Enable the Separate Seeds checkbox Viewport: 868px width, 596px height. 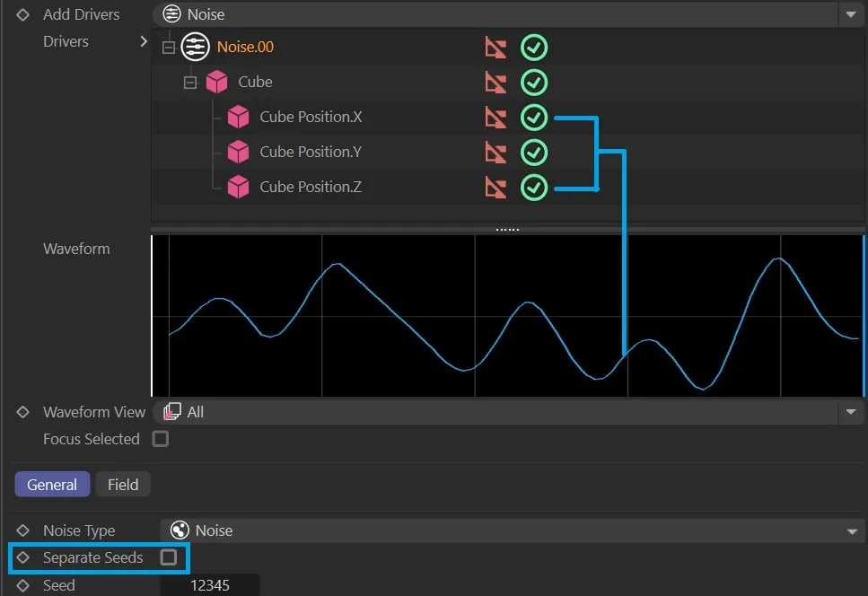pos(168,557)
